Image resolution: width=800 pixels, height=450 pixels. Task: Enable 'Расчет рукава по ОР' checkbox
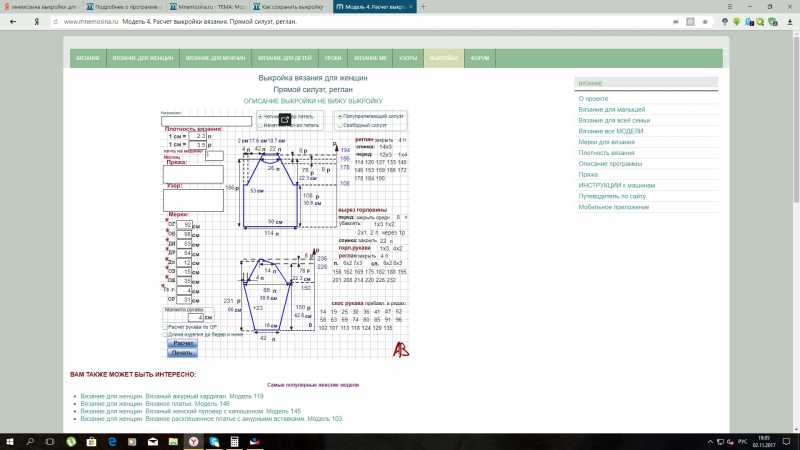[165, 327]
